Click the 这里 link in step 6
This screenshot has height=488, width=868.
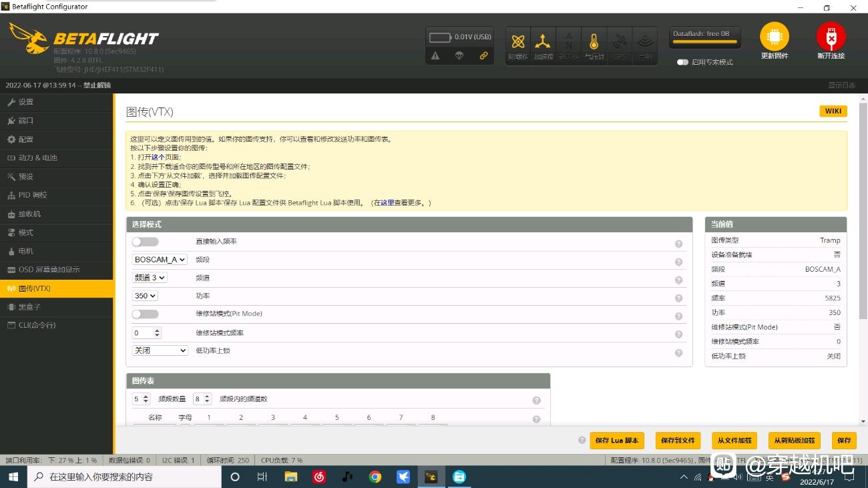coord(387,202)
